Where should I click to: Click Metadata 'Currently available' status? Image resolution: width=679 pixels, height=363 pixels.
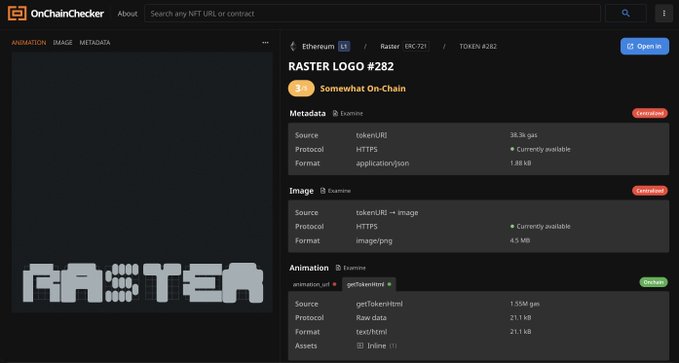(x=540, y=149)
